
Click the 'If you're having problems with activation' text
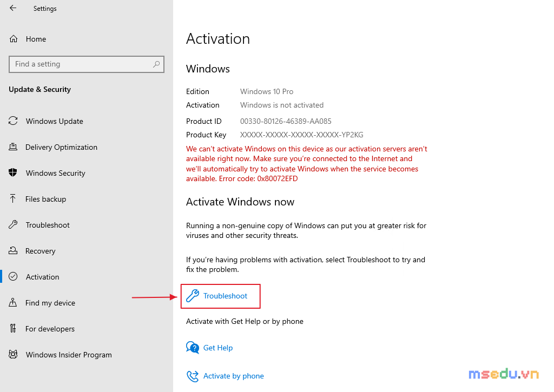(x=305, y=264)
